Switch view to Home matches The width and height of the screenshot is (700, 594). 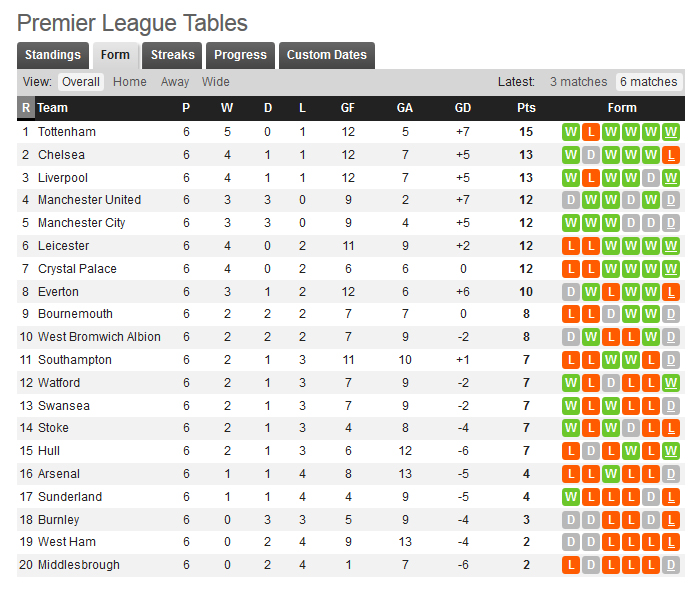tap(129, 82)
